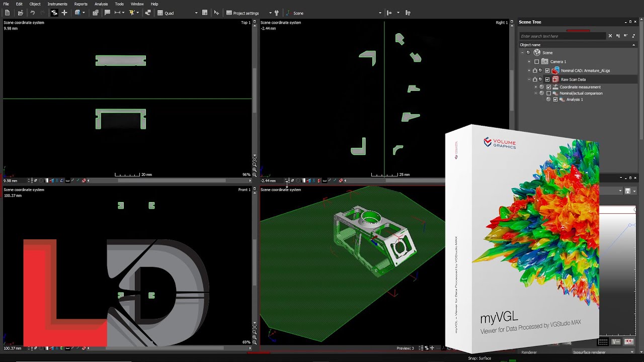This screenshot has width=644, height=362.
Task: Toggle the Camera 1 checkbox
Action: click(537, 61)
